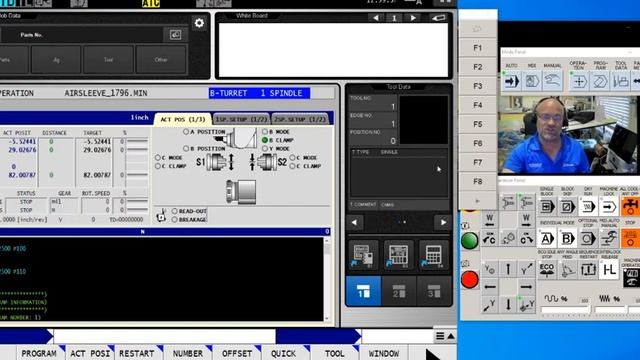
Task: Click the PROGRAM function key
Action: [39, 353]
